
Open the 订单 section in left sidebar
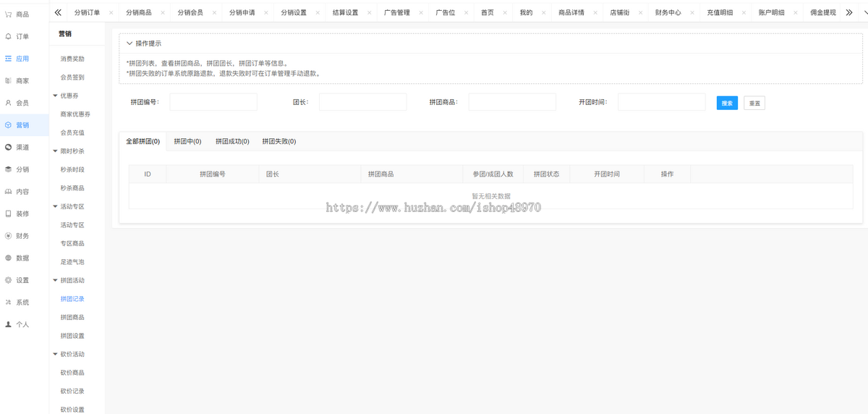[x=22, y=36]
